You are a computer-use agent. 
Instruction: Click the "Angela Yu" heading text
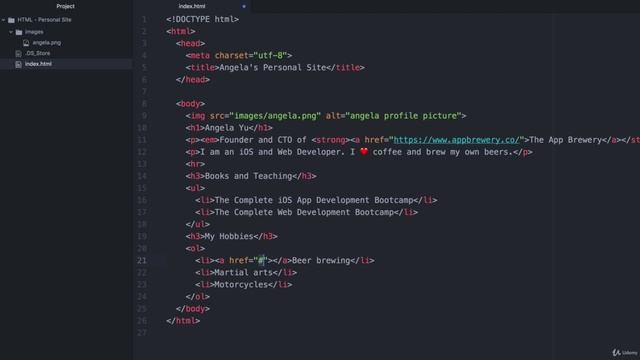[227, 128]
